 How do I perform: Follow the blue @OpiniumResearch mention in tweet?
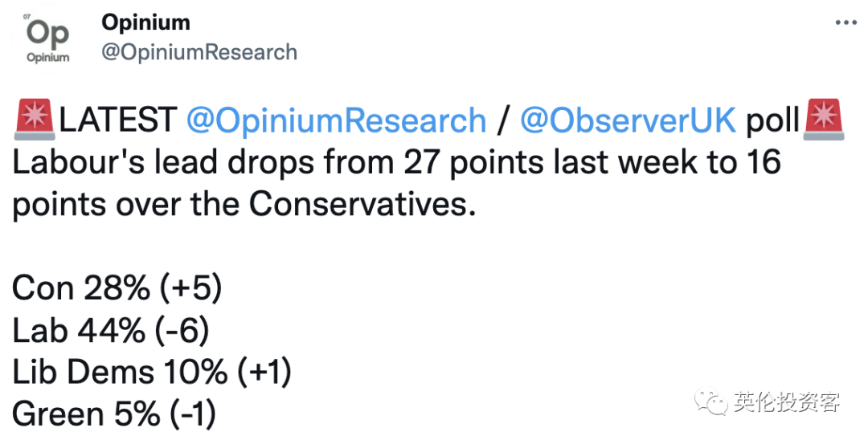[x=336, y=121]
